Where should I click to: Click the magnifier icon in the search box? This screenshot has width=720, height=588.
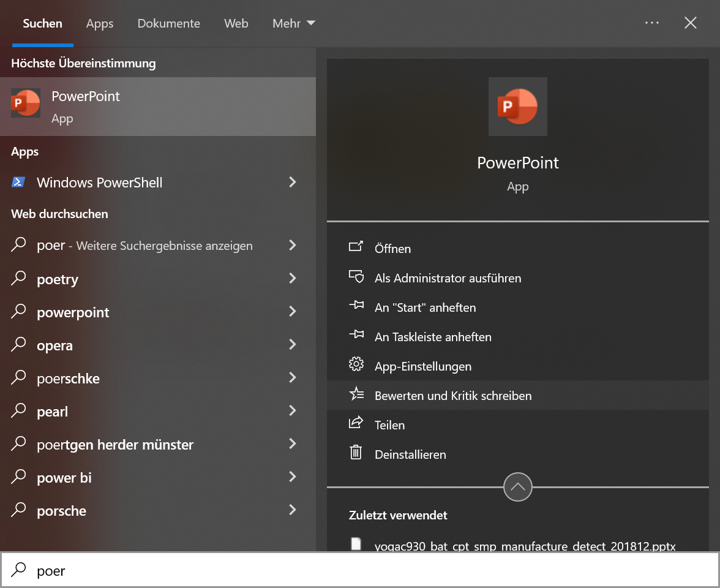click(18, 570)
